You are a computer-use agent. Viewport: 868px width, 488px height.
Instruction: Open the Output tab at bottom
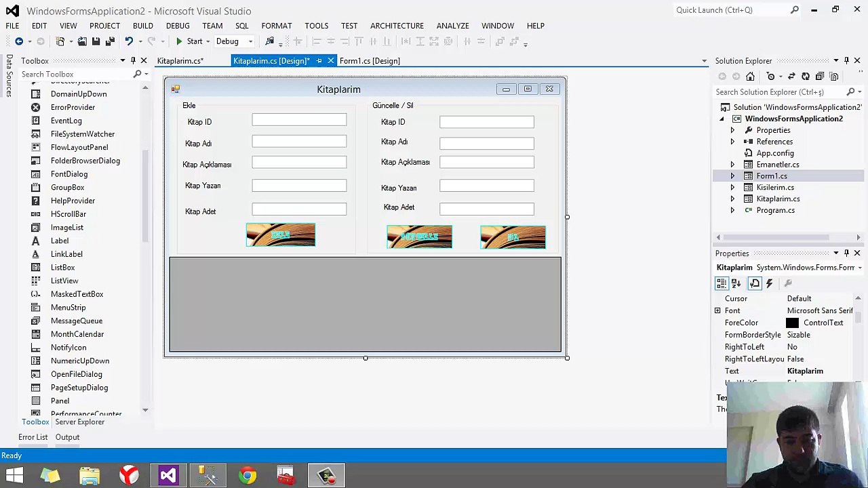click(x=67, y=437)
